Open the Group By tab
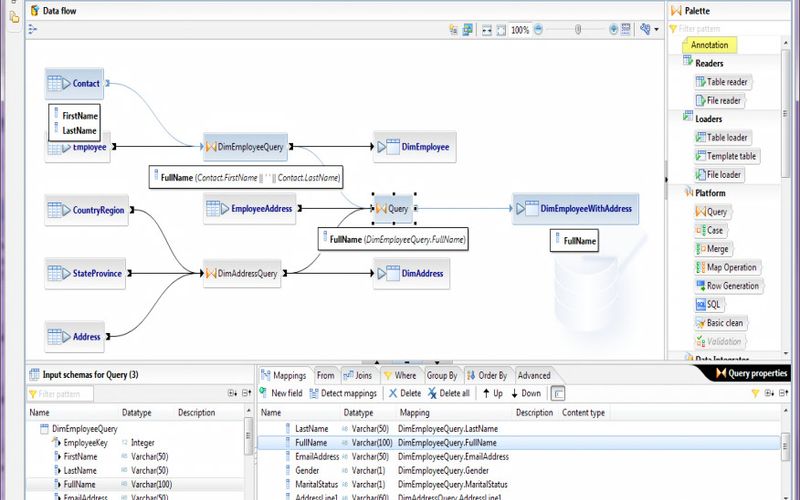This screenshot has height=500, width=800. 441,375
